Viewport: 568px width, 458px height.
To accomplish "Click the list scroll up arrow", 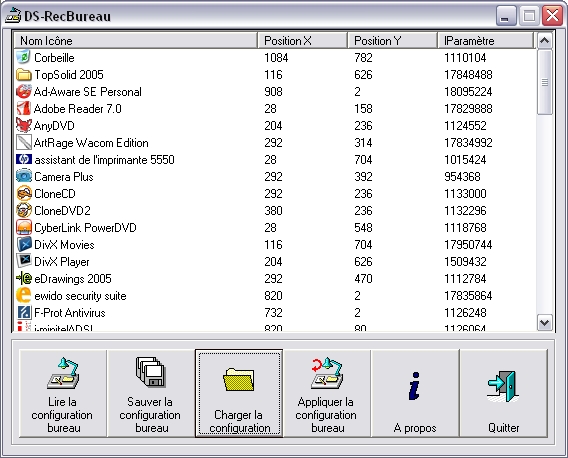I will [544, 41].
